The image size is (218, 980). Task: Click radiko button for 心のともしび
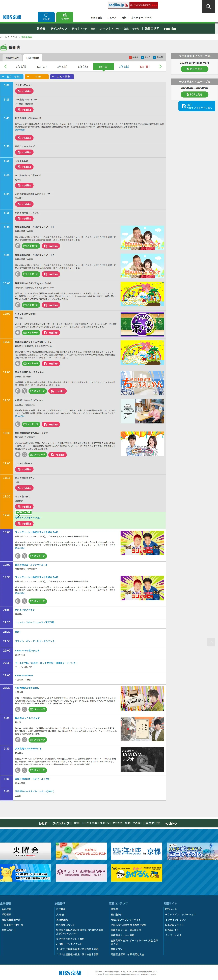tap(24, 167)
